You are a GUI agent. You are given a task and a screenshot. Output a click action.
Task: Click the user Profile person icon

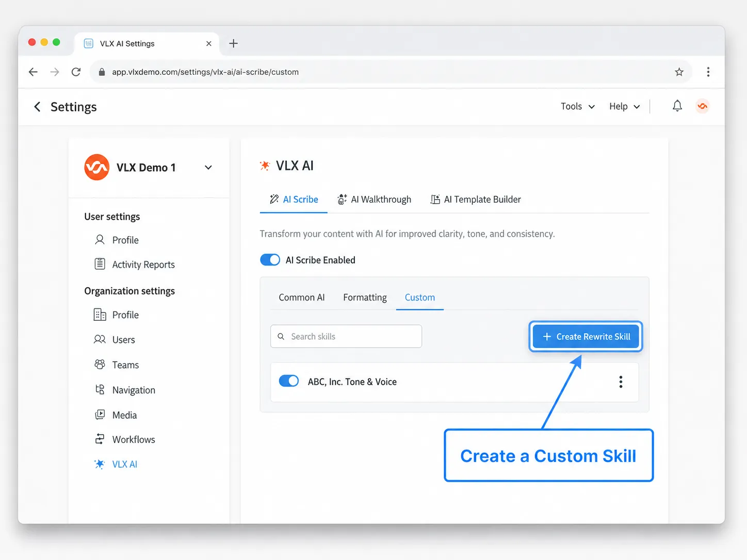click(x=100, y=240)
